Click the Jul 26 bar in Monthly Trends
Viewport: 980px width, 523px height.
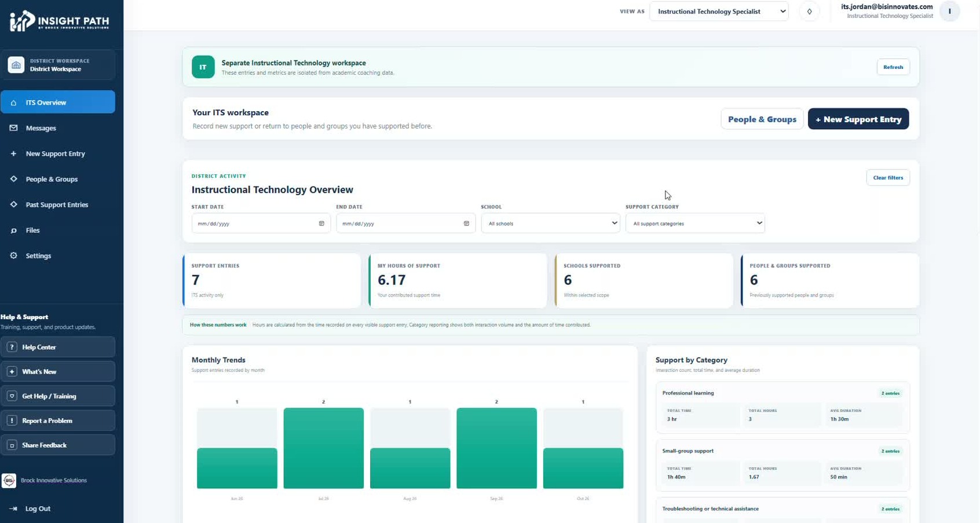tap(324, 448)
